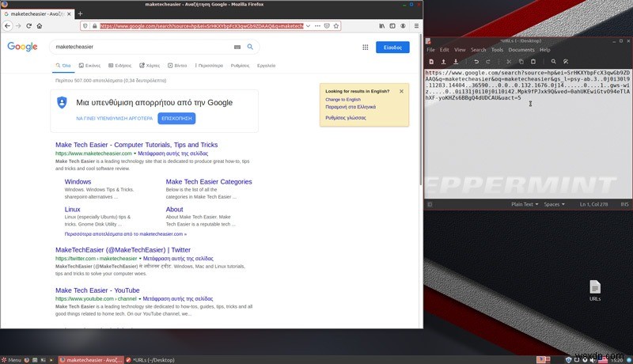Open File menu in text editor
This screenshot has width=633, height=364.
(430, 50)
